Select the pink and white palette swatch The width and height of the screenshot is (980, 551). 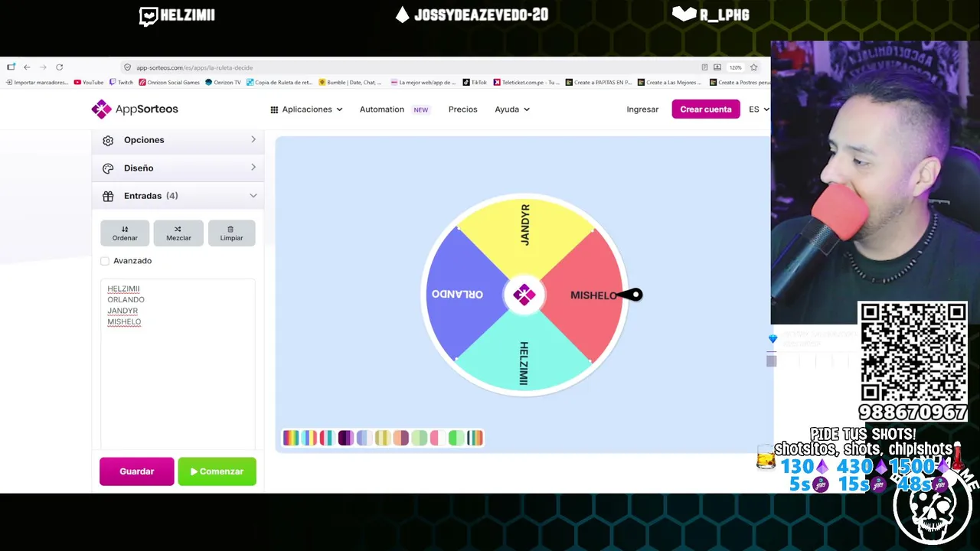pyautogui.click(x=438, y=438)
